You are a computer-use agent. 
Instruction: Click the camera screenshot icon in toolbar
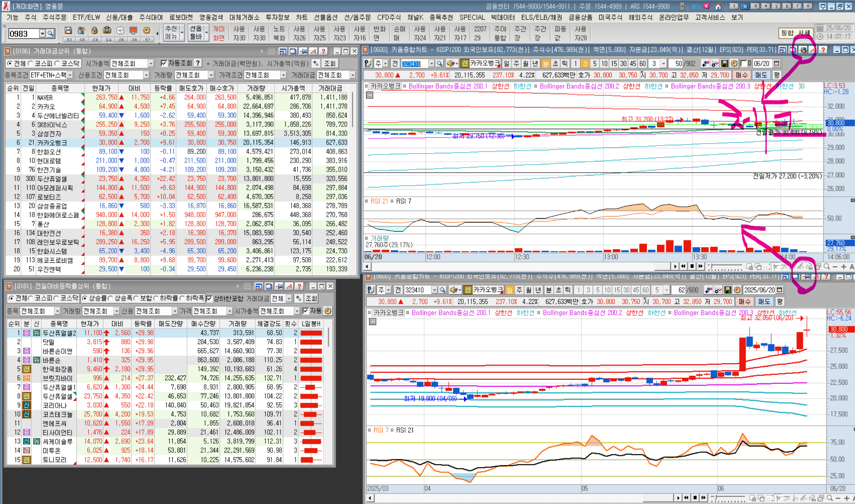(107, 30)
